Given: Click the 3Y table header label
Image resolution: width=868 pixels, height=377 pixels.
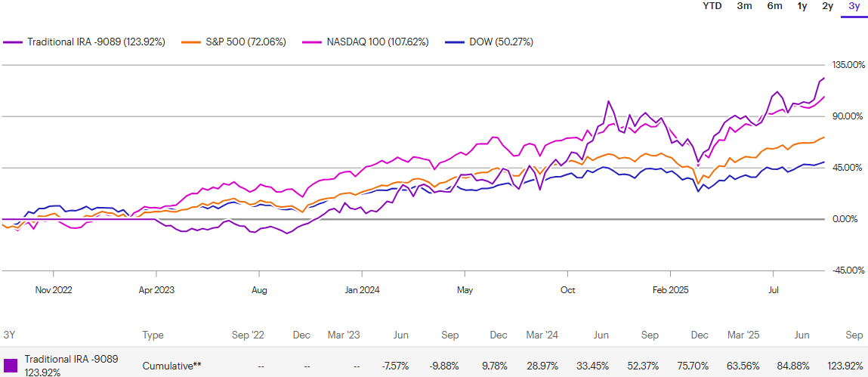Looking at the screenshot, I should click(x=9, y=335).
